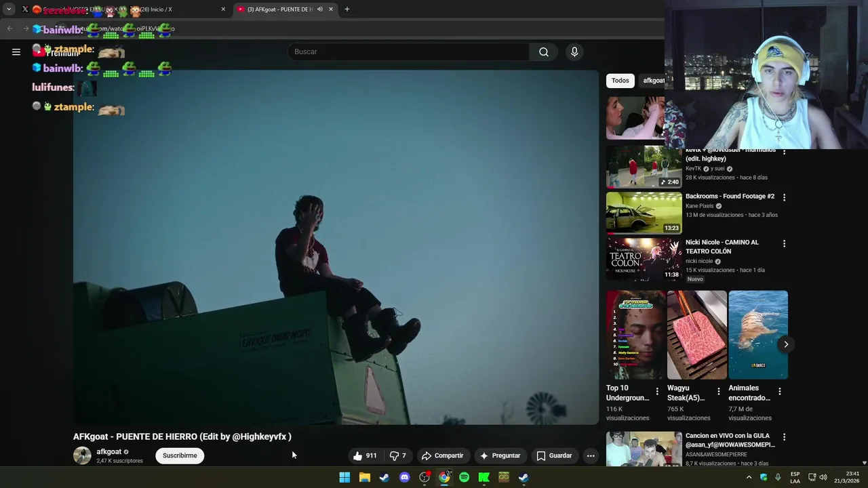Image resolution: width=868 pixels, height=488 pixels.
Task: Open the ESP LAA language switcher
Action: click(x=795, y=477)
